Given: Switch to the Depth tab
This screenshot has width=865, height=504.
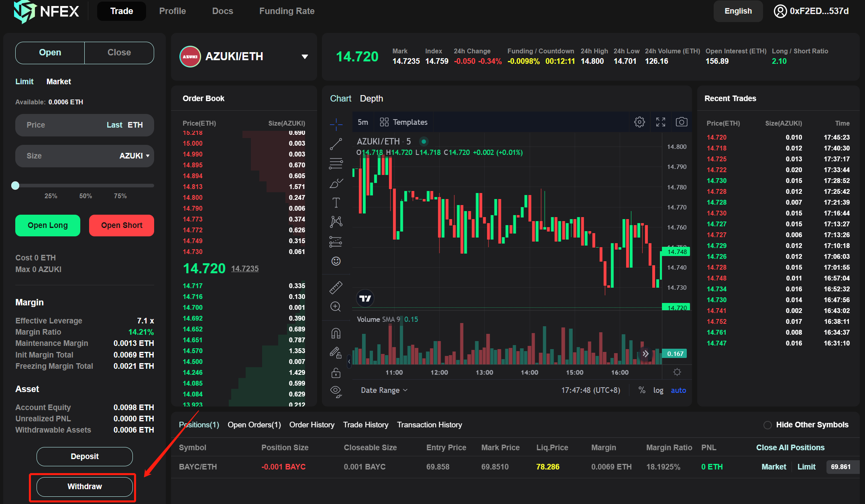Looking at the screenshot, I should [x=371, y=98].
